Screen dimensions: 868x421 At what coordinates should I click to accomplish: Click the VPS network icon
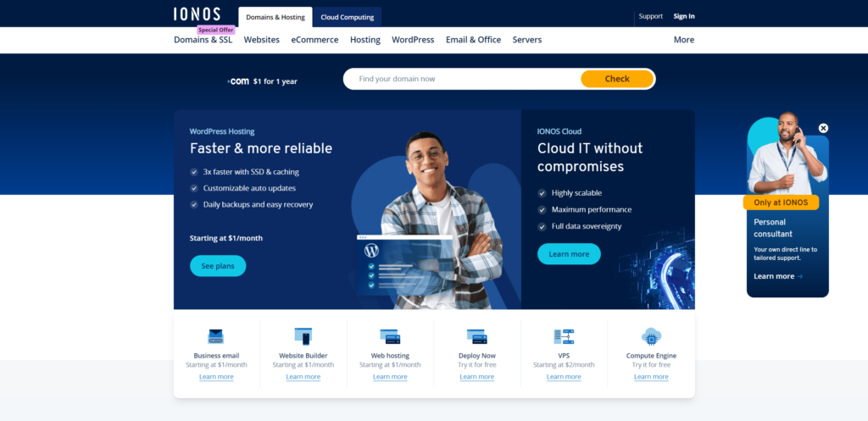coord(564,336)
